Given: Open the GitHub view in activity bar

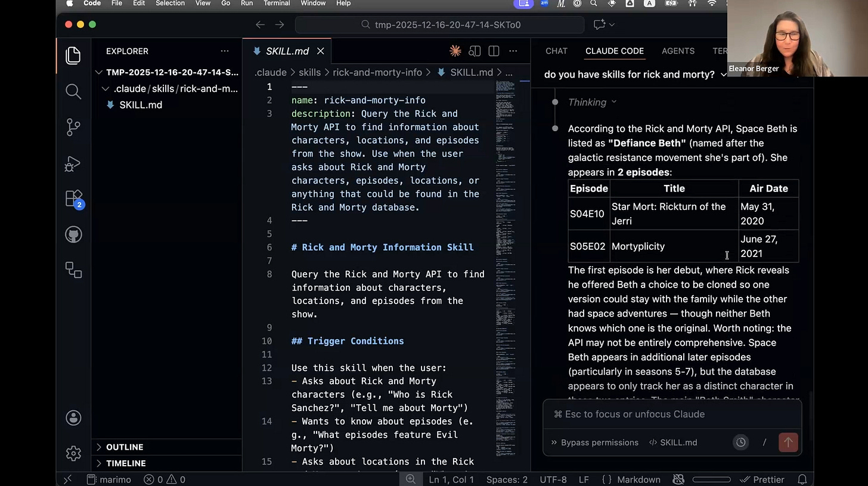Looking at the screenshot, I should coord(73,234).
